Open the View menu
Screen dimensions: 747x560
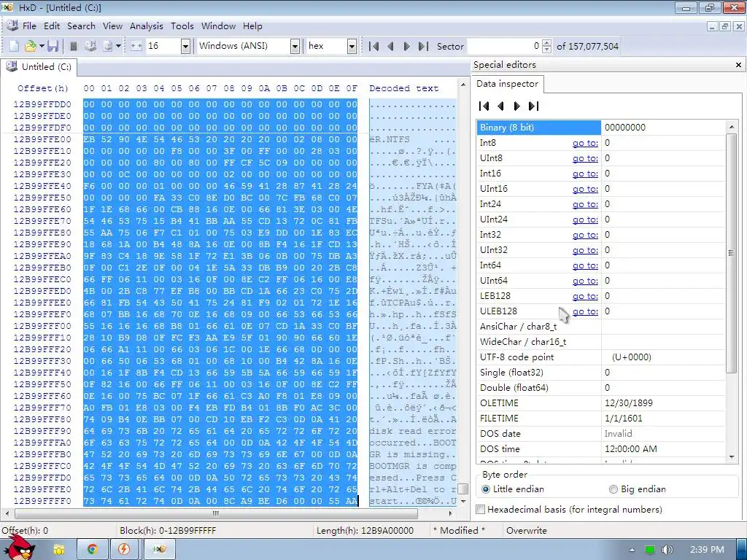pyautogui.click(x=112, y=26)
